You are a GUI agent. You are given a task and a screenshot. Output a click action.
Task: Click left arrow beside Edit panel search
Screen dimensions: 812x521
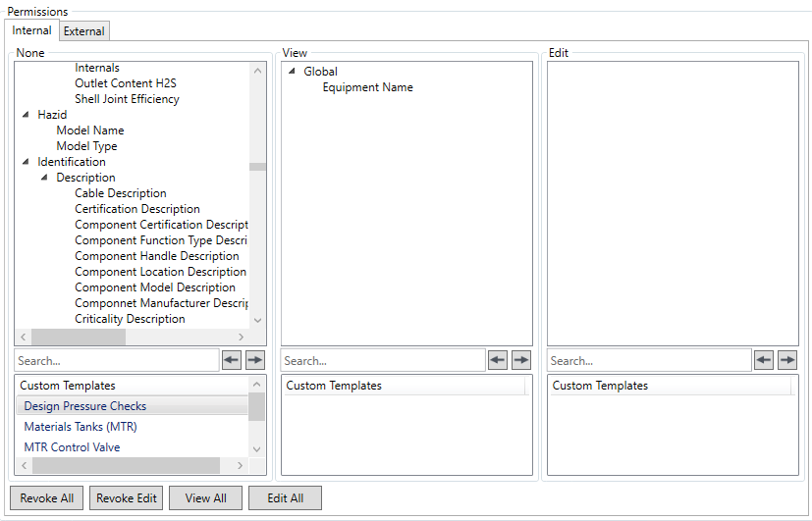coord(764,360)
